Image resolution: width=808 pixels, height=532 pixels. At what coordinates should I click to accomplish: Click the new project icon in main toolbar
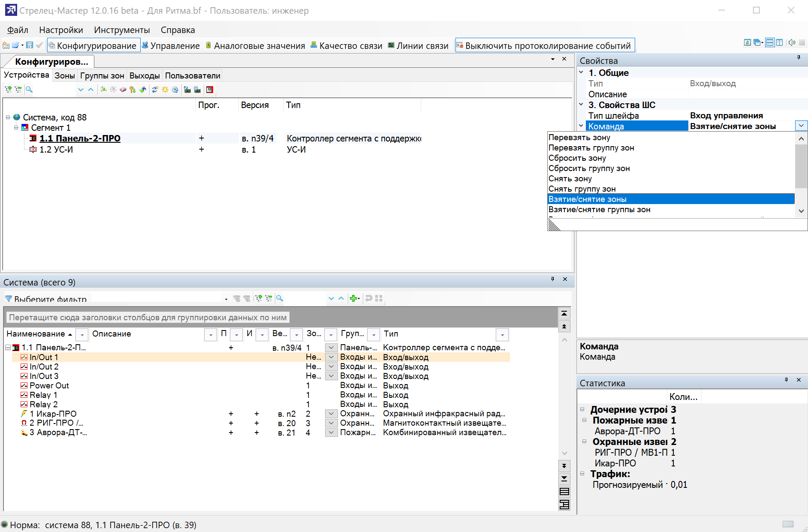click(6, 45)
